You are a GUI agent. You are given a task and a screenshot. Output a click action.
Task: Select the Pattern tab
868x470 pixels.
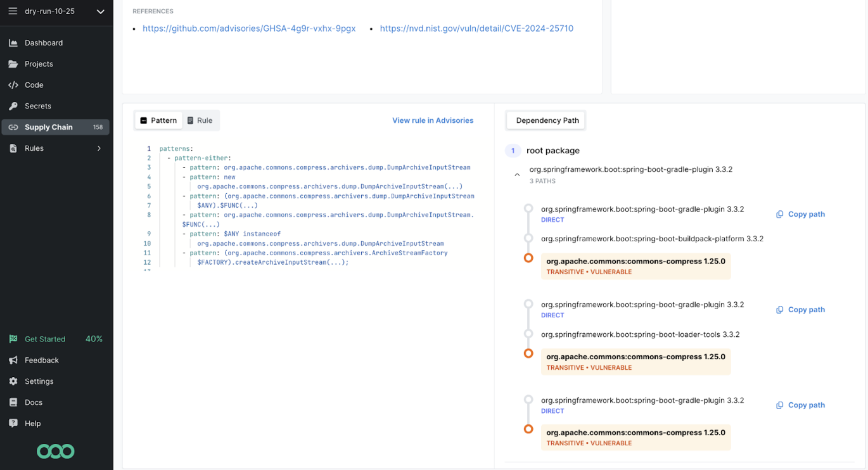[x=158, y=120]
